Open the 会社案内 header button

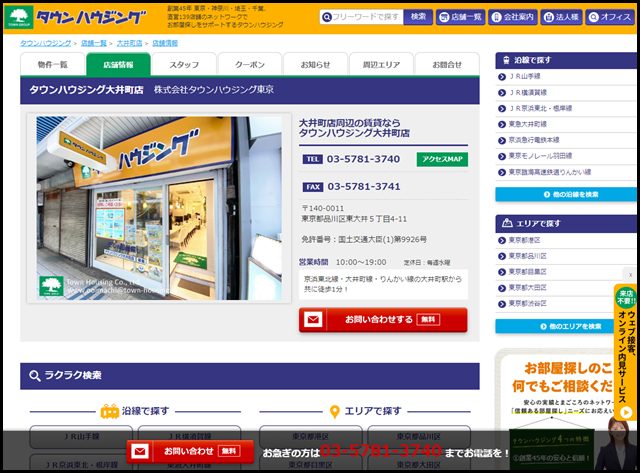tap(513, 17)
